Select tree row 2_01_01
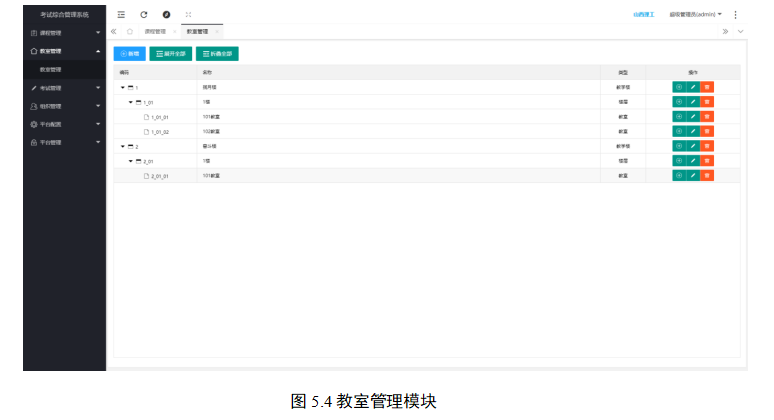The width and height of the screenshot is (774, 420). tap(427, 176)
